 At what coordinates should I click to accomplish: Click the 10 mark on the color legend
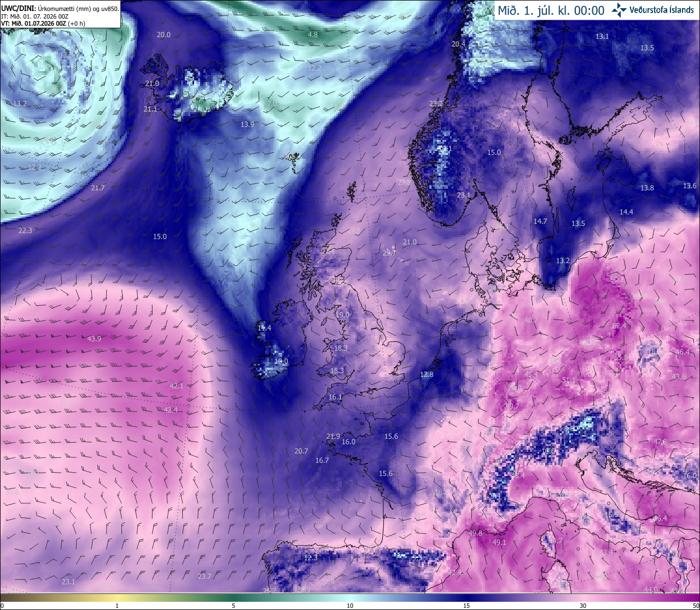click(350, 606)
